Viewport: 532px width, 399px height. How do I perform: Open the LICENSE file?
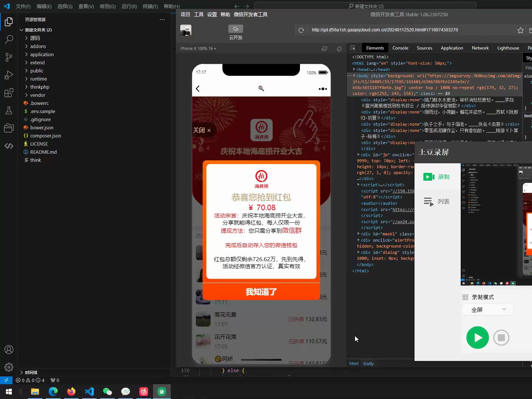[x=39, y=144]
